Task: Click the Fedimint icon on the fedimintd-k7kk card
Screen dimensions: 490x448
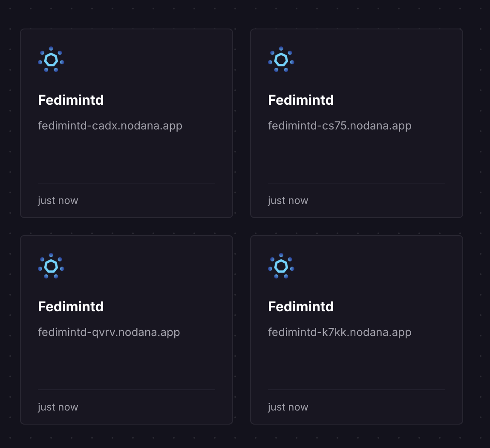Action: [281, 266]
